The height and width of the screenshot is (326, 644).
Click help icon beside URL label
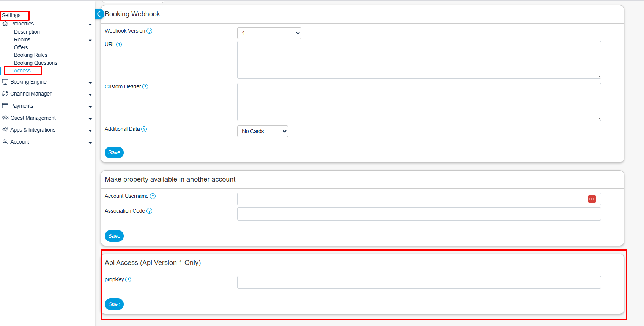(x=119, y=45)
